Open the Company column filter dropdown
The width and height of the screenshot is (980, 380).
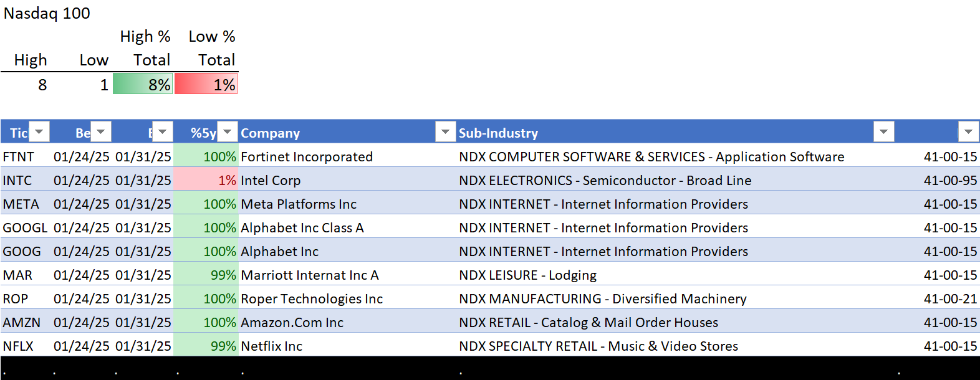[445, 132]
